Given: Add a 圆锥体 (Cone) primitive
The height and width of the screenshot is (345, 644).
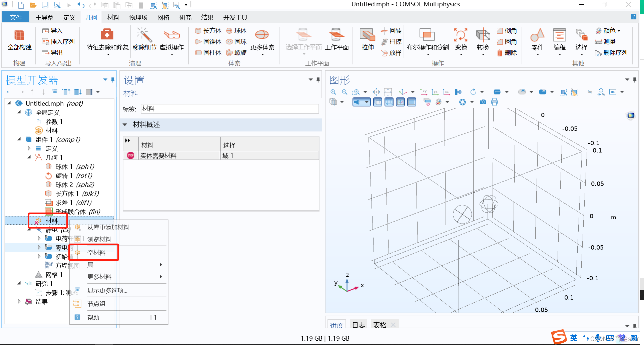Looking at the screenshot, I should point(208,42).
